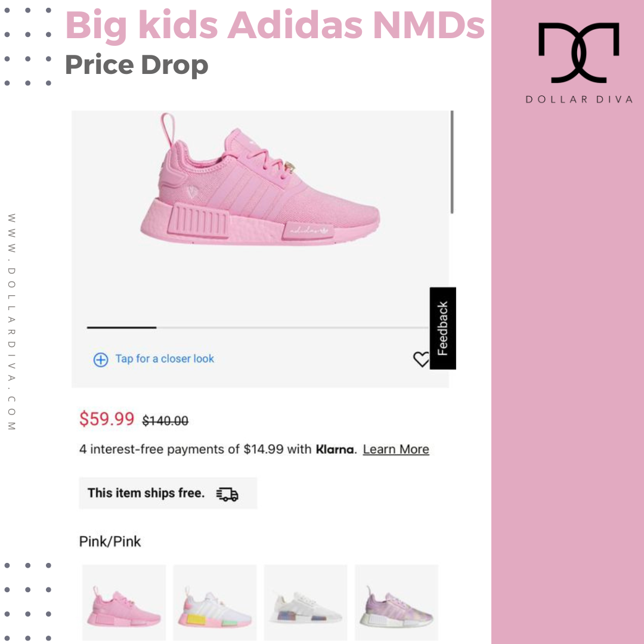
Task: Click the main pink NMD shoe image
Action: click(260, 181)
